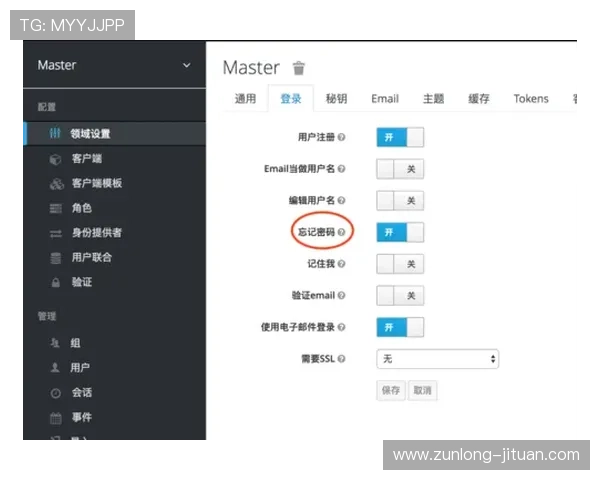The image size is (600, 480).
Task: Open the Tokens tab
Action: tap(531, 99)
